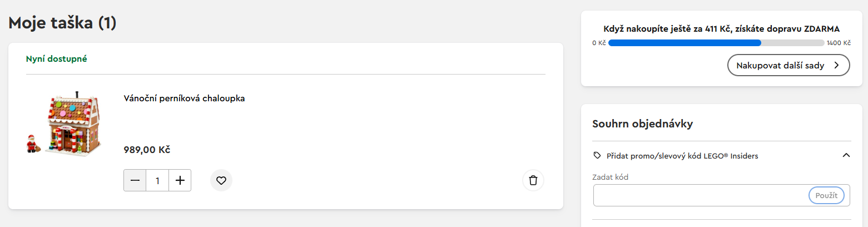Click the green Nyní dostupné label

click(57, 58)
